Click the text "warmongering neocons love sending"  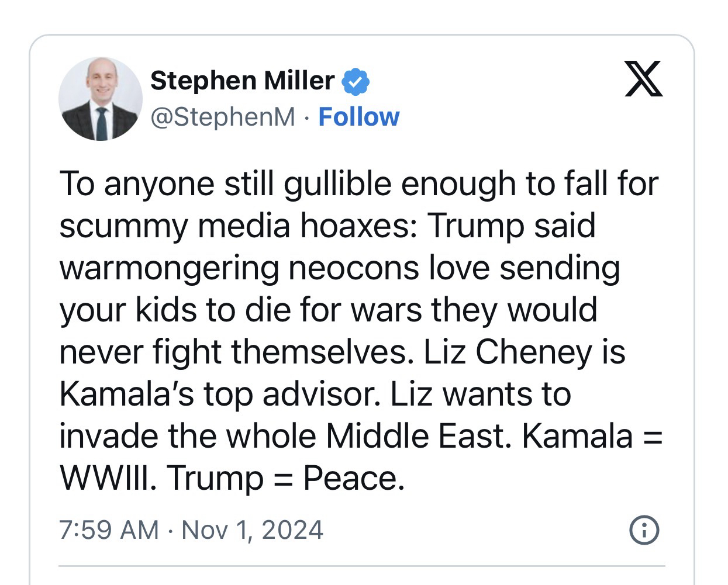[339, 268]
